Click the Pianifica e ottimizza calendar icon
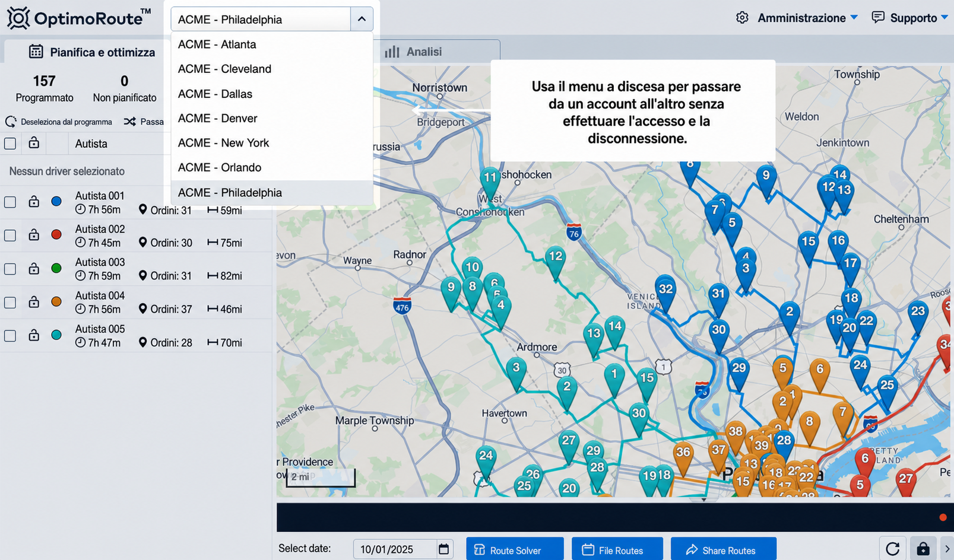The width and height of the screenshot is (954, 560). point(36,52)
